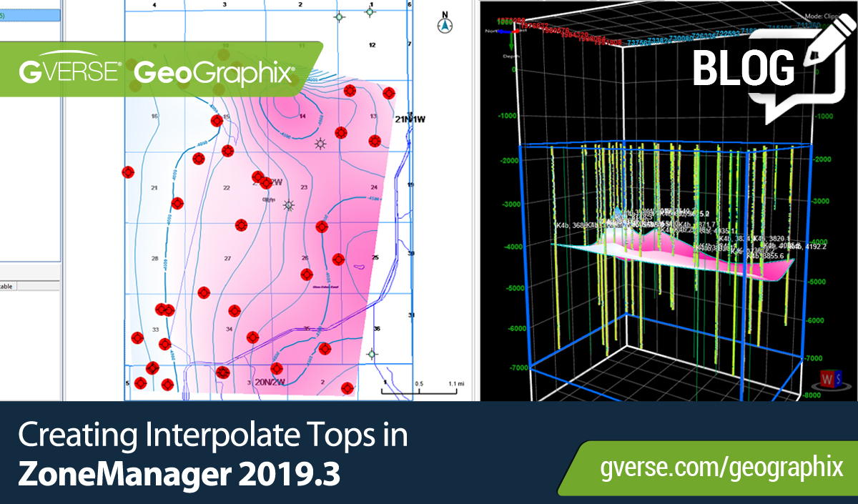Select the isolated red well left of section 21

(x=128, y=172)
